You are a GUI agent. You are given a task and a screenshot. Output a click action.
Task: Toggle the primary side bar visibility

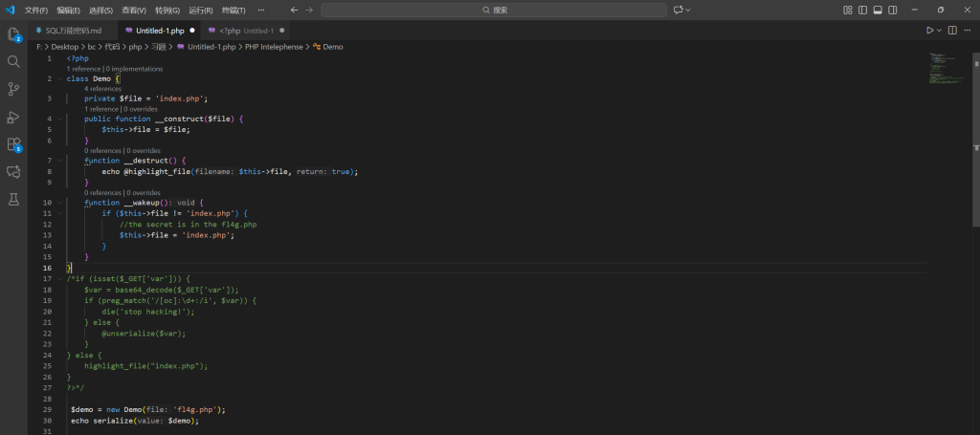pyautogui.click(x=862, y=10)
